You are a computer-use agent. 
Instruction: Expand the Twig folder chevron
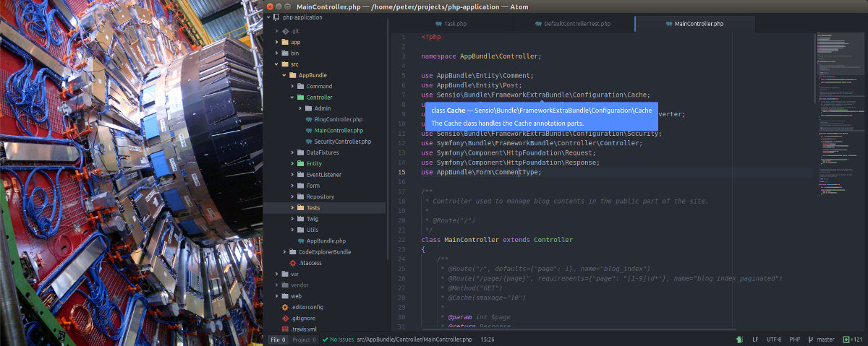[x=292, y=219]
